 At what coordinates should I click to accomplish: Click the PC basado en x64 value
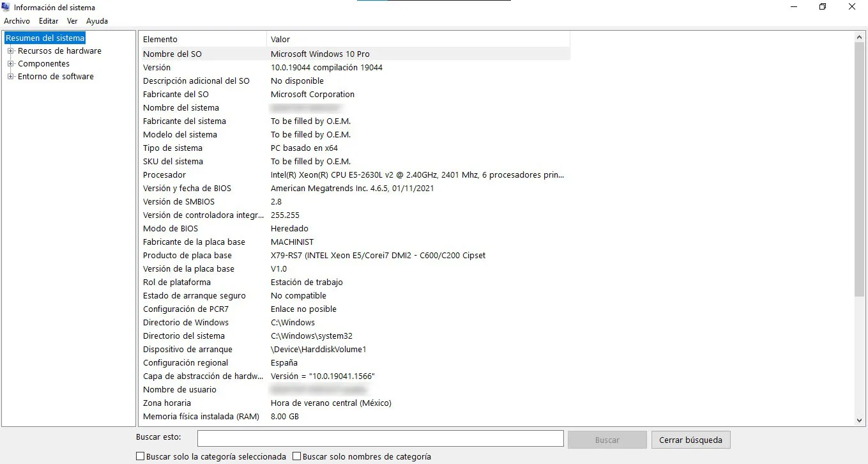click(x=304, y=148)
